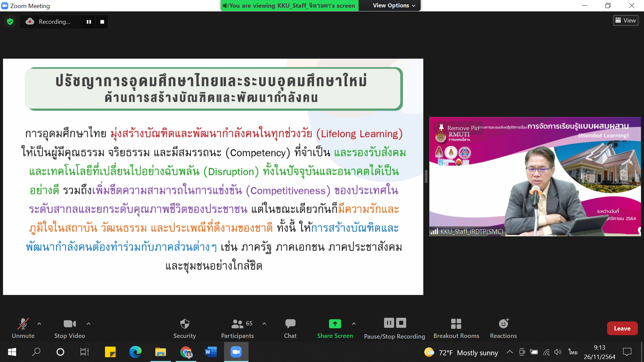Pause recording from top-left indicator
644x362 pixels.
[x=89, y=22]
